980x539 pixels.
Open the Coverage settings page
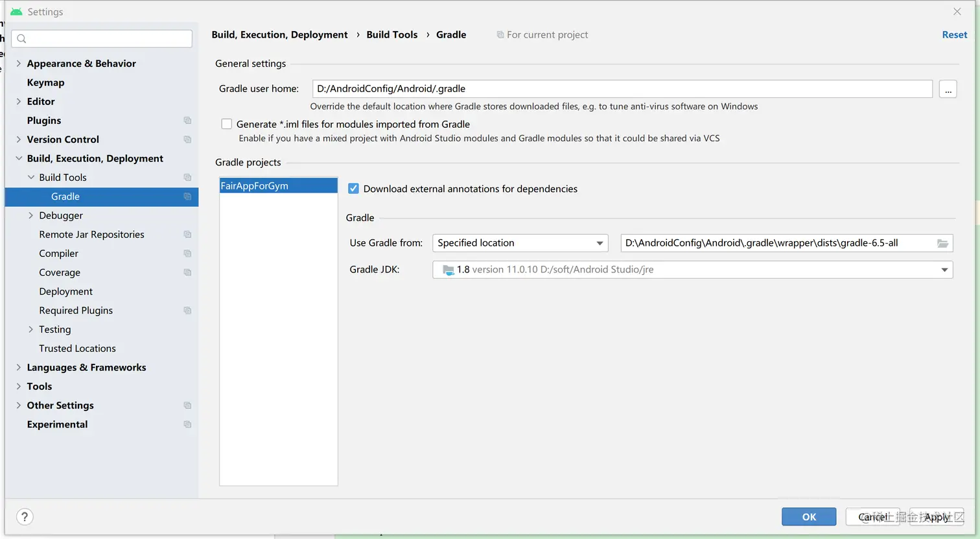point(60,272)
